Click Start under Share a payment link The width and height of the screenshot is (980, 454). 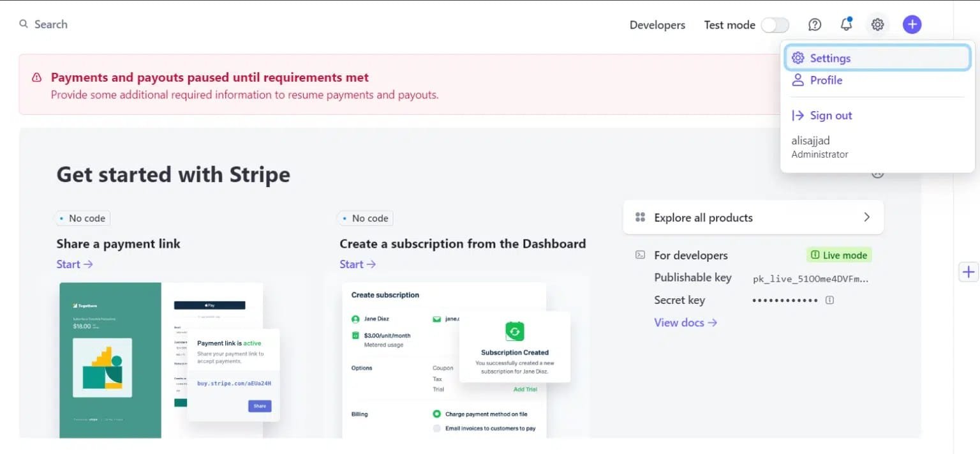[x=75, y=264]
